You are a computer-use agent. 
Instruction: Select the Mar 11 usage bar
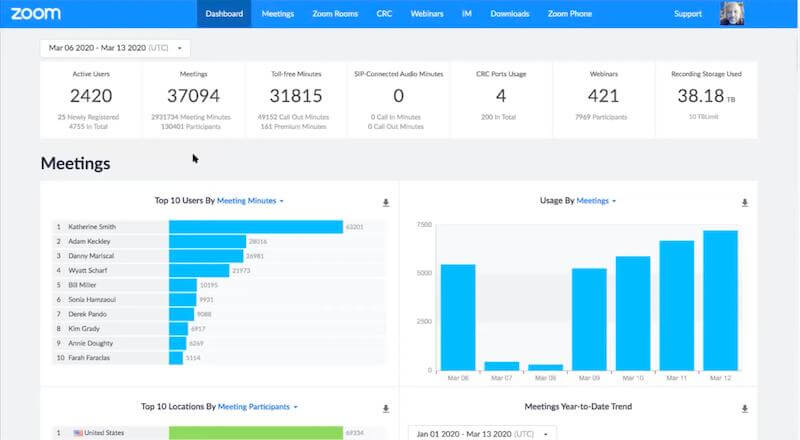677,306
